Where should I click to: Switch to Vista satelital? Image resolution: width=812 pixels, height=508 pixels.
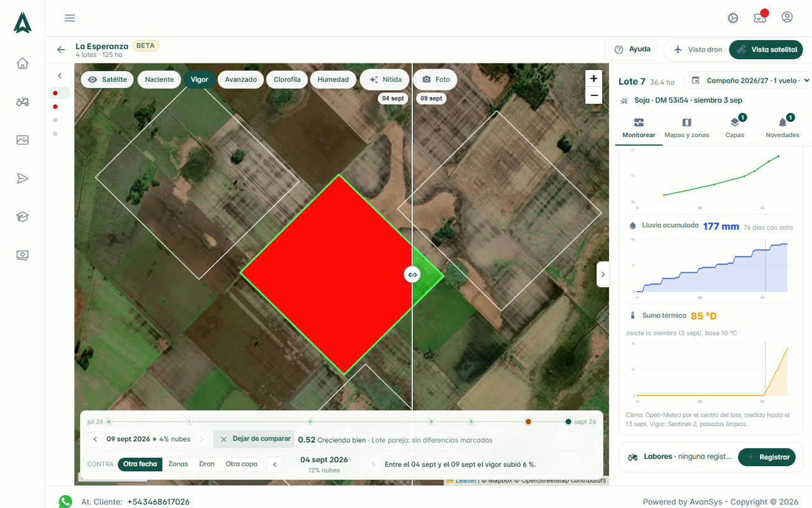tap(766, 50)
